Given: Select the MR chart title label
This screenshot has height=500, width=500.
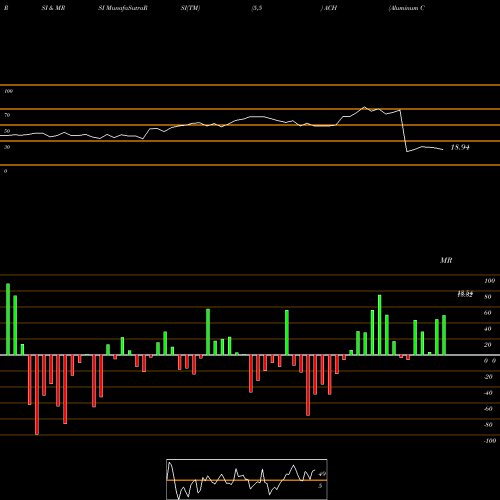Looking at the screenshot, I should (446, 260).
